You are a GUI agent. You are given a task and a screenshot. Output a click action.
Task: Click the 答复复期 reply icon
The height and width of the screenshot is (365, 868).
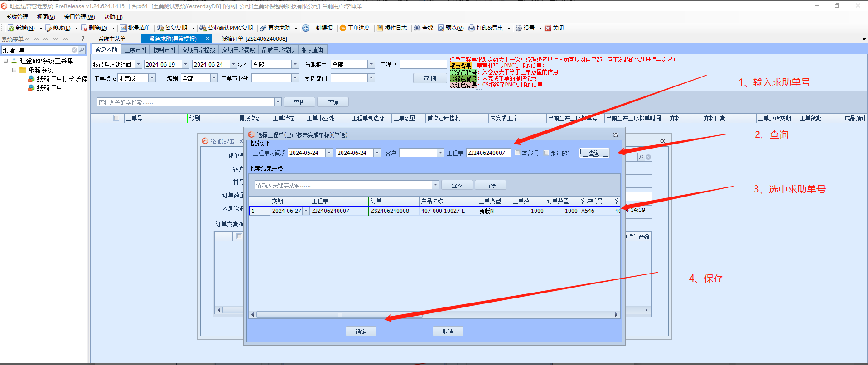pyautogui.click(x=160, y=28)
